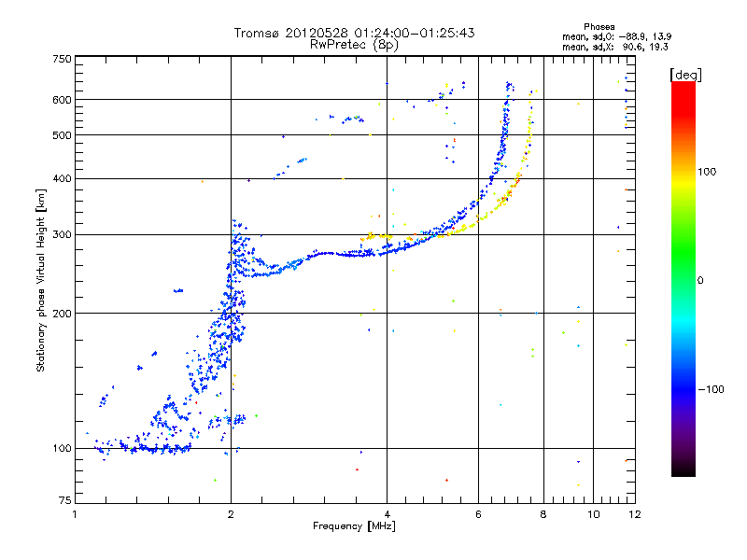The height and width of the screenshot is (560, 747).
Task: Click the colorbar tick label '100'
Action: [x=707, y=172]
